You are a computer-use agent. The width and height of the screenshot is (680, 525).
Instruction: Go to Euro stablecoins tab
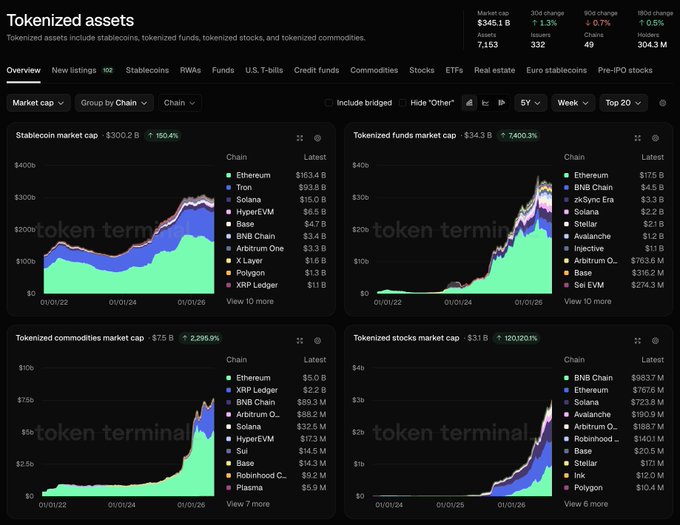click(x=556, y=70)
